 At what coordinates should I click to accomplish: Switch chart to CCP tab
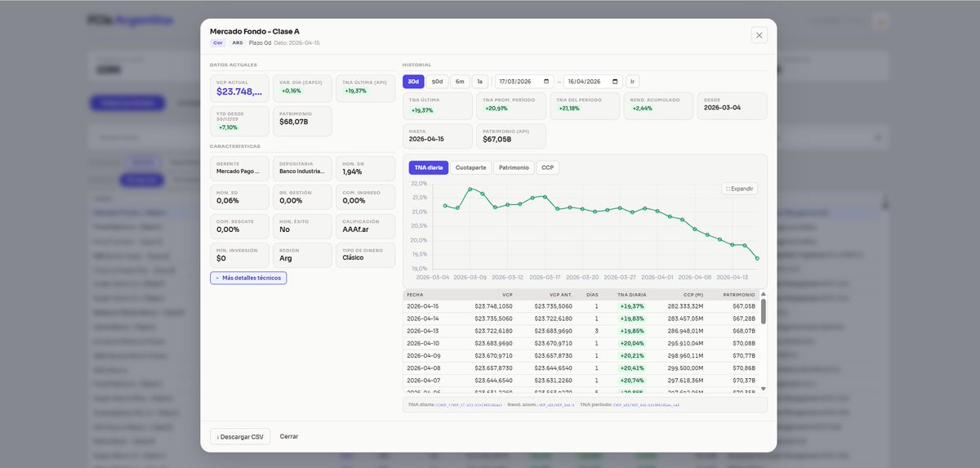547,167
